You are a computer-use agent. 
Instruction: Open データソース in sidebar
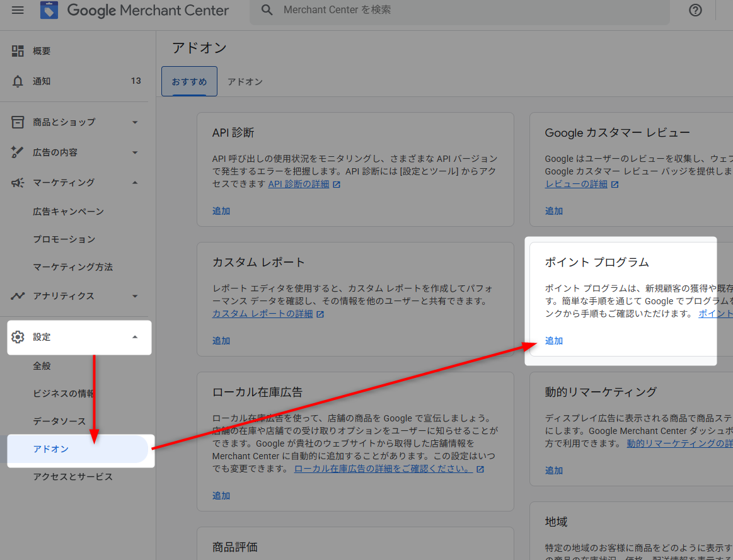tap(59, 421)
